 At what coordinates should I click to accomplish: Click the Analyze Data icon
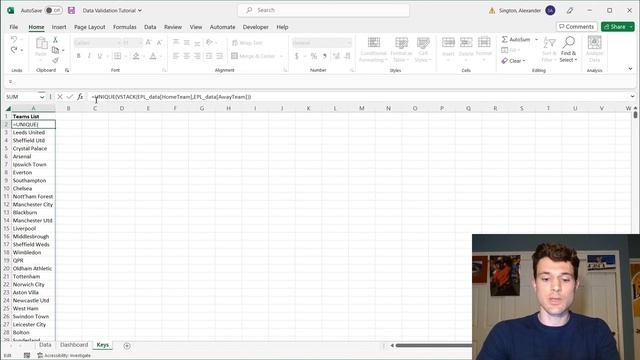(594, 43)
